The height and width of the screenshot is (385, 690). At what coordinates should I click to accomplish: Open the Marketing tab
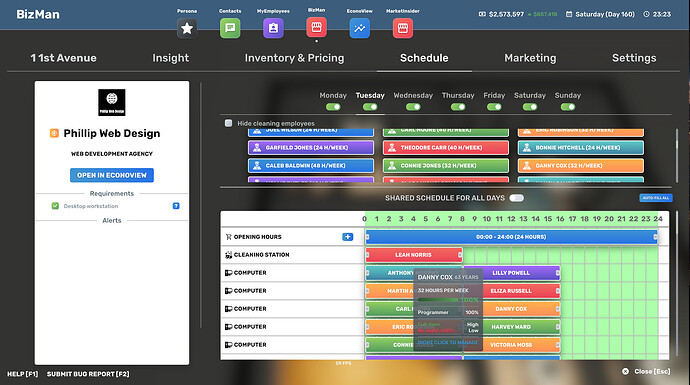point(530,58)
